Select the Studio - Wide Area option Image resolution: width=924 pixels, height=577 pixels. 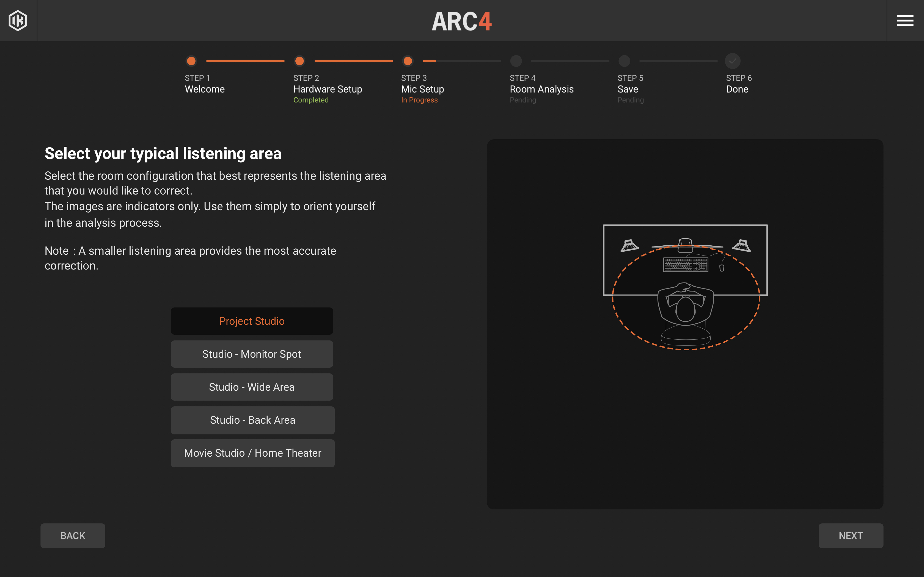[x=252, y=387]
